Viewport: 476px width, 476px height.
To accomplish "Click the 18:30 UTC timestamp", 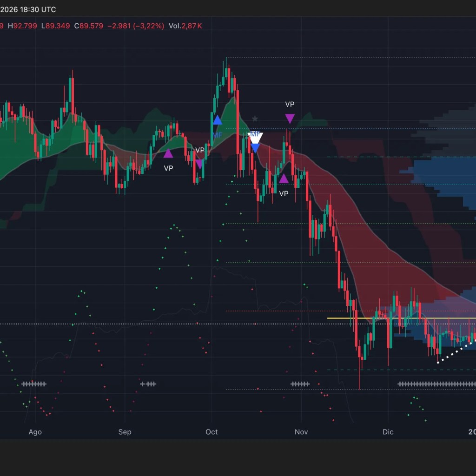I will 38,9.
